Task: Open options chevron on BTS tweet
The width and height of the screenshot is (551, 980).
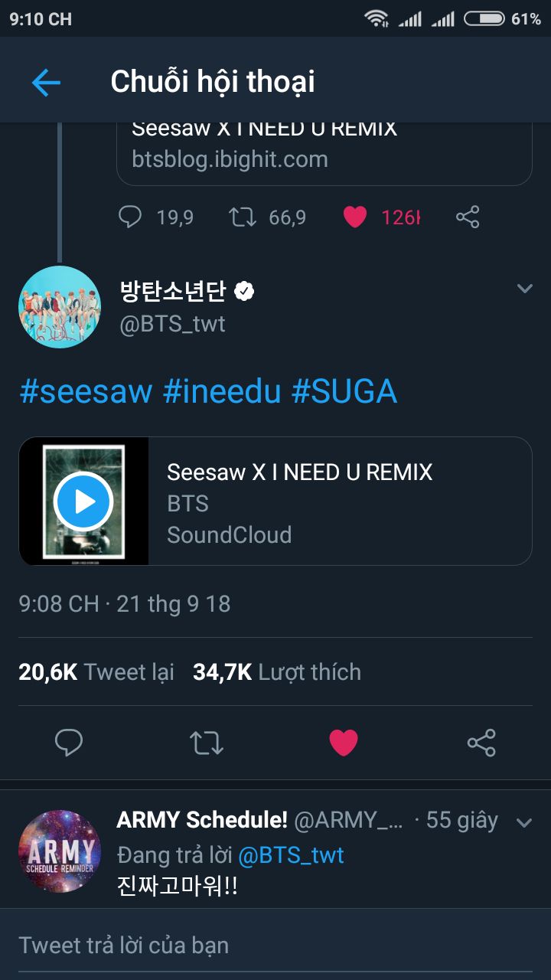Action: click(524, 289)
